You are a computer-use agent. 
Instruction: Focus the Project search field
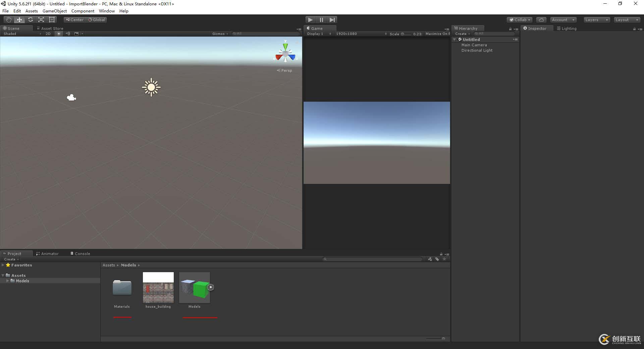pos(372,259)
